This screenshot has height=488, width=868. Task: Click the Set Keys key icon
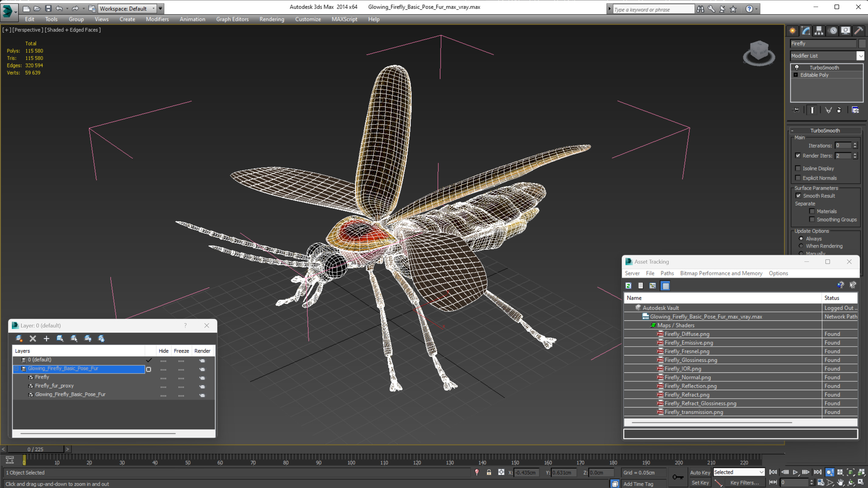(678, 477)
